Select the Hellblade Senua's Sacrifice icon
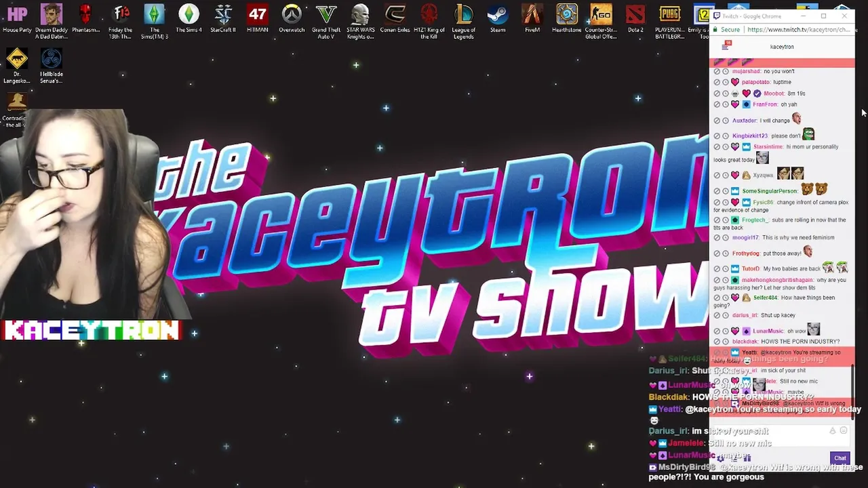Image resolution: width=868 pixels, height=488 pixels. point(52,66)
